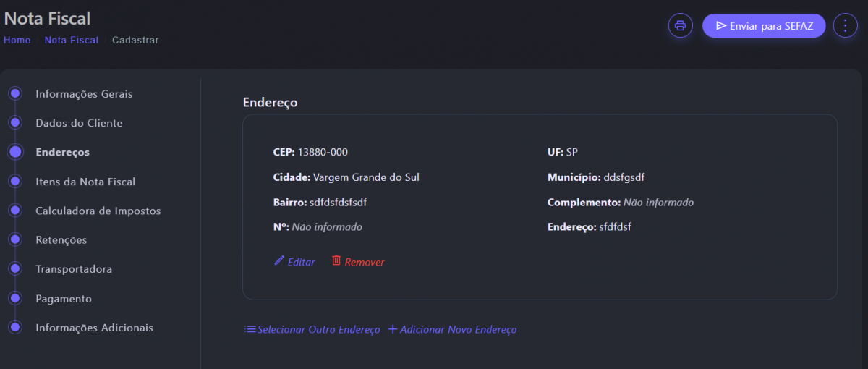Send the invoice with Enviar para SEFAZ
Viewport: 868px width, 369px height.
tap(764, 25)
